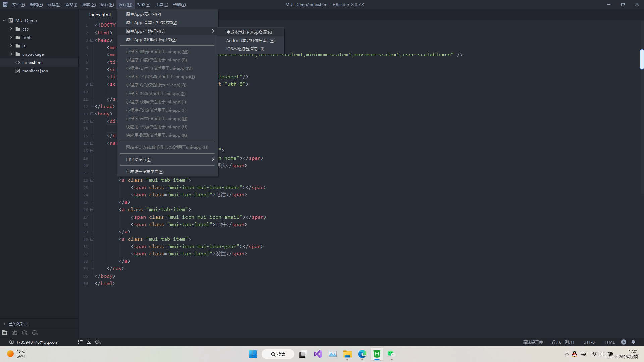Open notifications bell icon in status bar
This screenshot has height=362, width=644.
point(633,342)
